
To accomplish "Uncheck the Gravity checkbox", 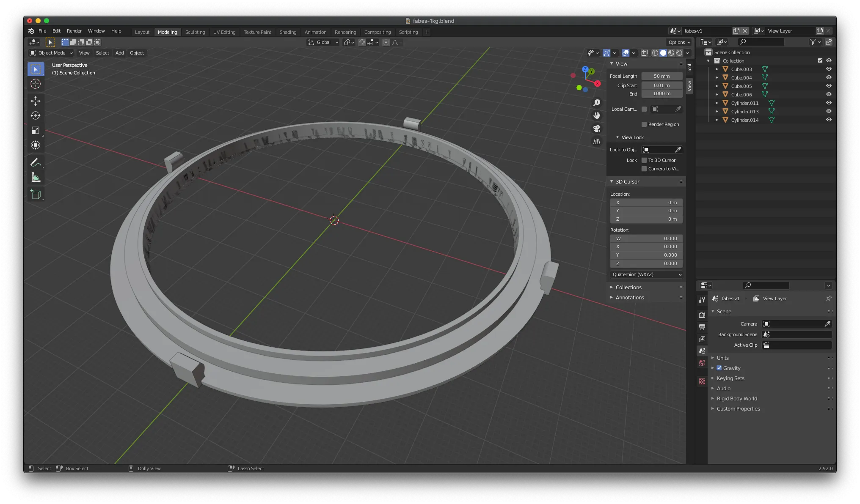I will [x=719, y=368].
